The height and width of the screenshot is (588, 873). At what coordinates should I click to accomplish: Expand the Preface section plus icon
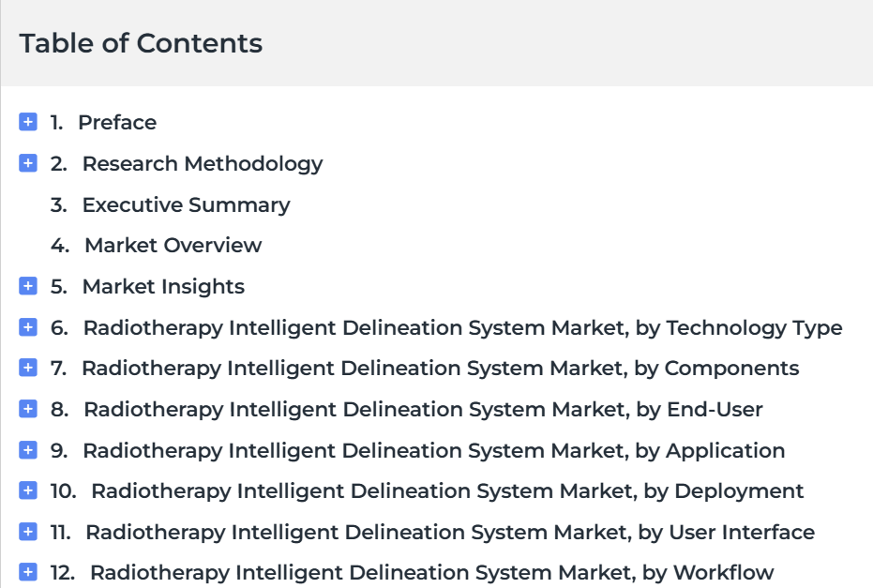(x=28, y=122)
